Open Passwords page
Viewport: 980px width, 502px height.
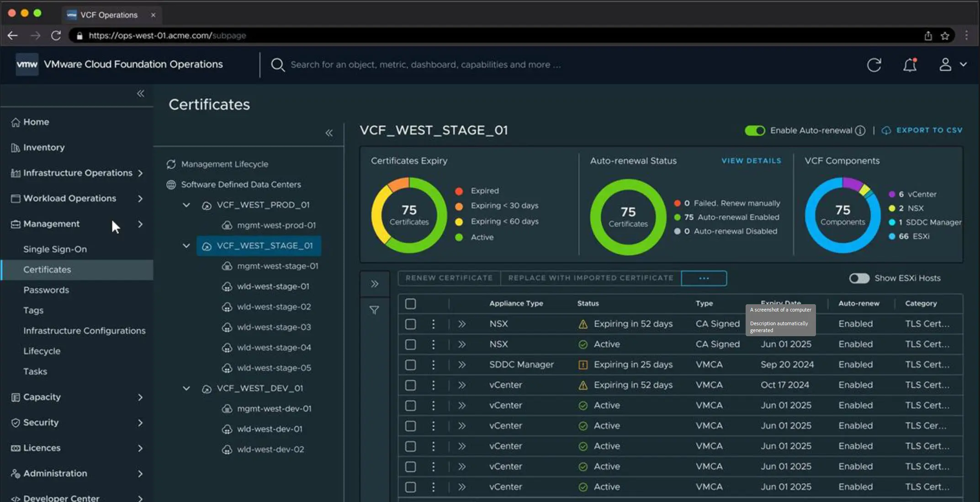point(46,290)
